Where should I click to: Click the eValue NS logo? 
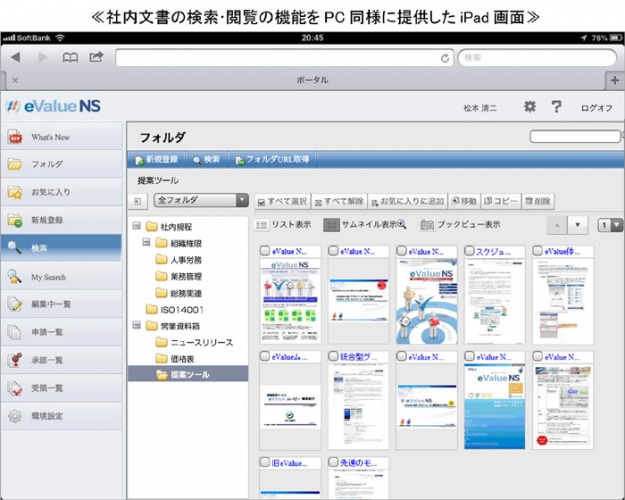click(53, 106)
